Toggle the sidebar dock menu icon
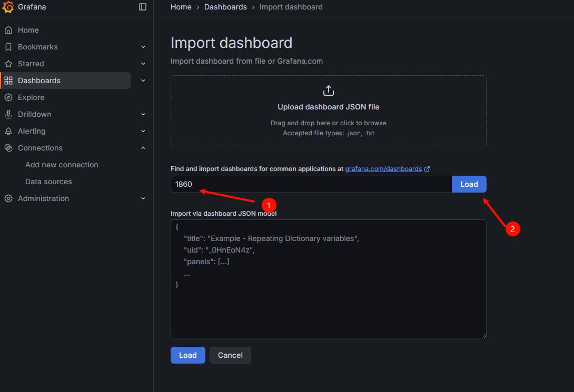Screen dimensions: 574x392 click(143, 7)
